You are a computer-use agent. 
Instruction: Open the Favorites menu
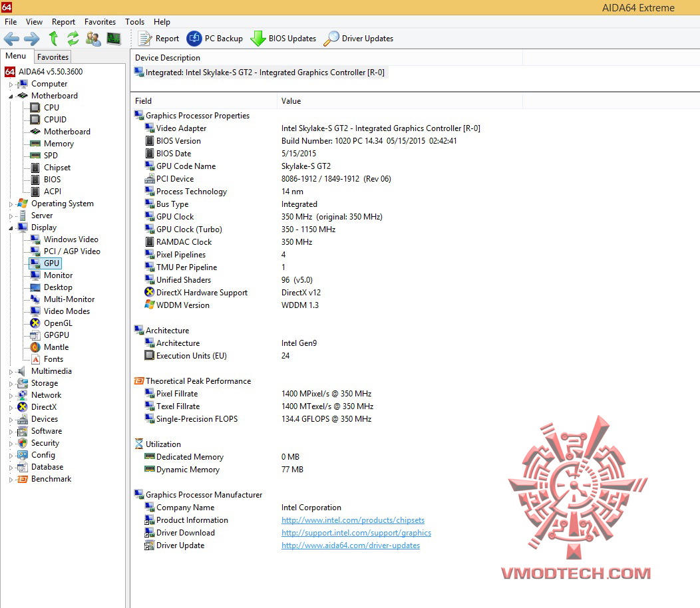[100, 22]
